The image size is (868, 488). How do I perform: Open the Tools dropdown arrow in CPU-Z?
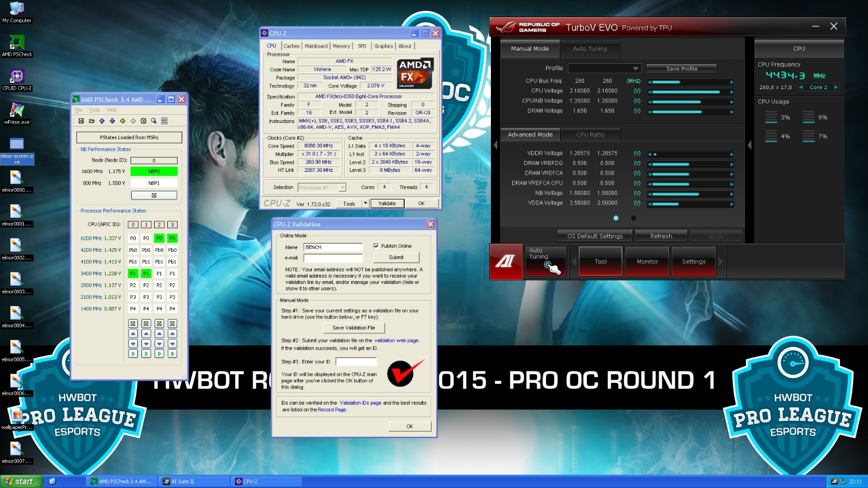point(365,203)
